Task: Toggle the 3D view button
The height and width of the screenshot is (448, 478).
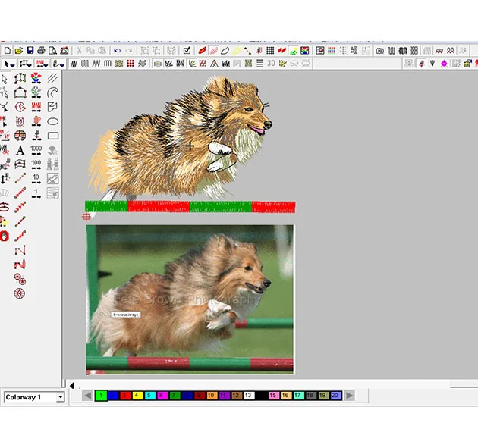Action: [271, 64]
